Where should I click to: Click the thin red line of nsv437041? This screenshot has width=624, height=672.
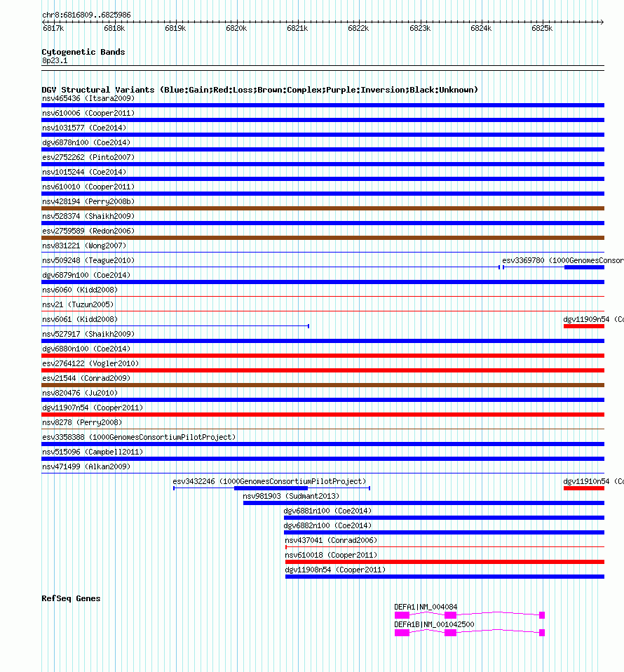(x=445, y=547)
